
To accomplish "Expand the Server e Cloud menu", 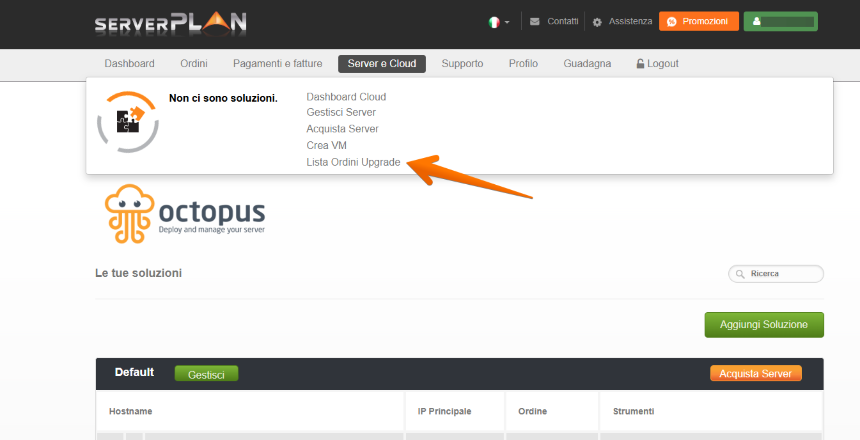I will [382, 64].
